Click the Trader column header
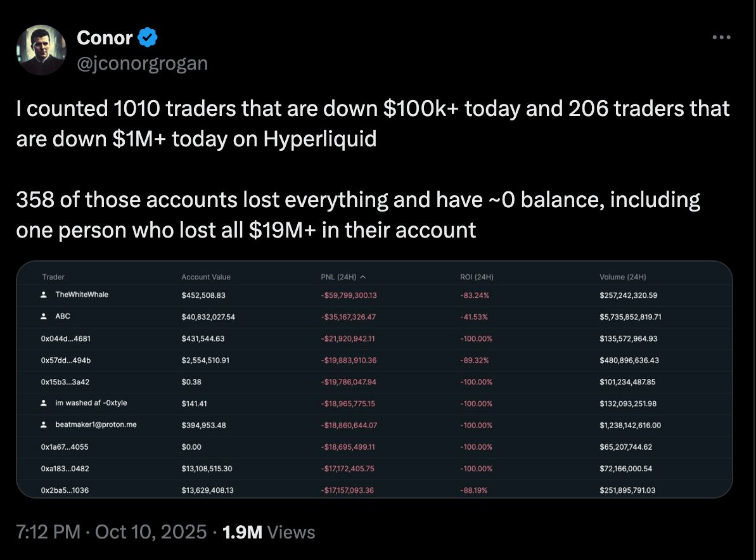The height and width of the screenshot is (560, 756). tap(53, 277)
